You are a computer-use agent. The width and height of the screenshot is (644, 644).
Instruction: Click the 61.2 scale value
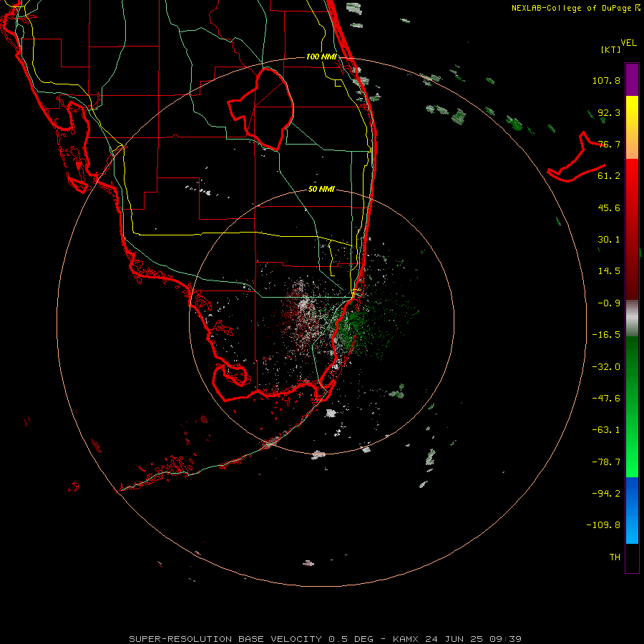[609, 176]
